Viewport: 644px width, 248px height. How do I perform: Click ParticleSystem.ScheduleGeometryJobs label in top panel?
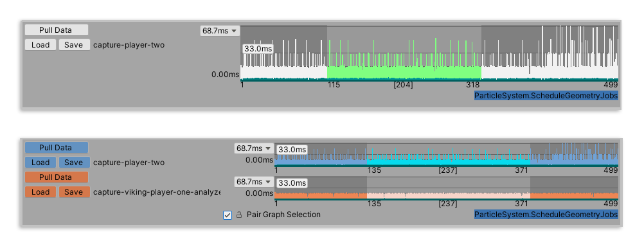tap(546, 96)
